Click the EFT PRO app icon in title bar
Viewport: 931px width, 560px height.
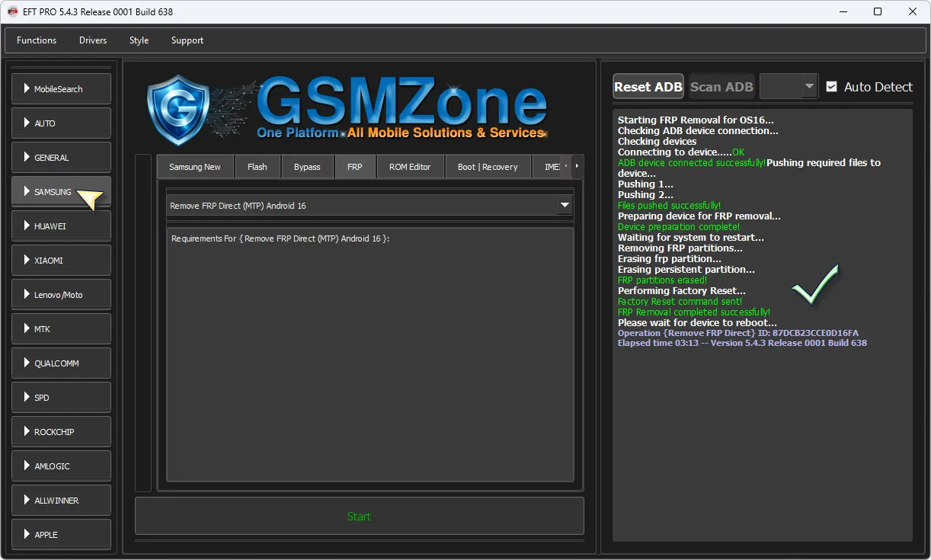click(12, 11)
